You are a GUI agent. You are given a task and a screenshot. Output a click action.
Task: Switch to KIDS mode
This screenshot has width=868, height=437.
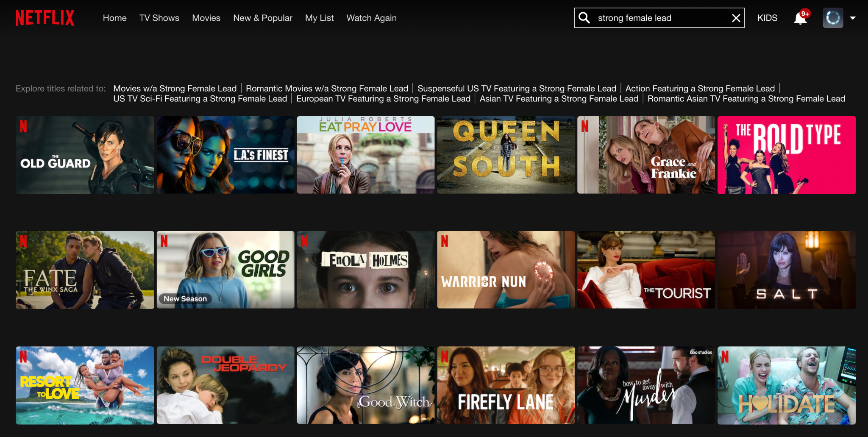click(x=768, y=18)
